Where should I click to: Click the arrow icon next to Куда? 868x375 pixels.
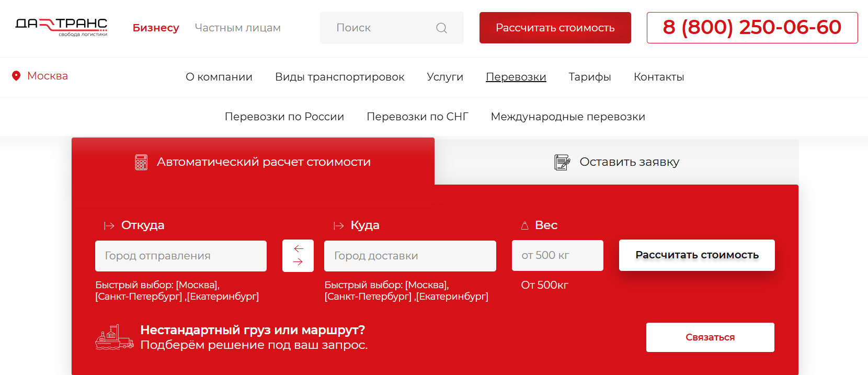click(x=338, y=225)
